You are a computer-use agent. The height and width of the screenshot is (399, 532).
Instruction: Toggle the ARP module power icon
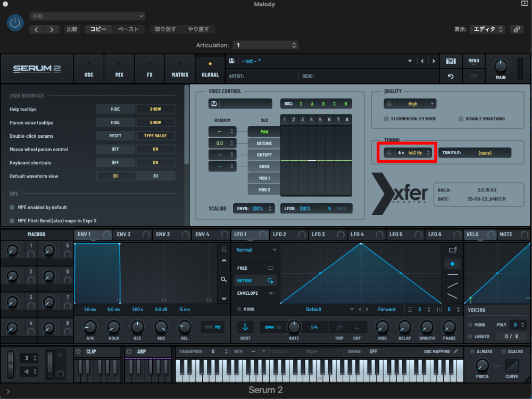(x=129, y=352)
